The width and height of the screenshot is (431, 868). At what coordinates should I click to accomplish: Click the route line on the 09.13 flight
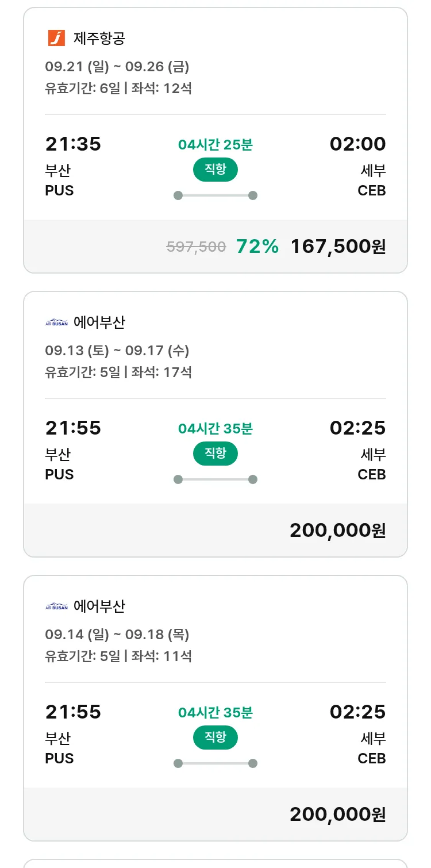pyautogui.click(x=215, y=479)
